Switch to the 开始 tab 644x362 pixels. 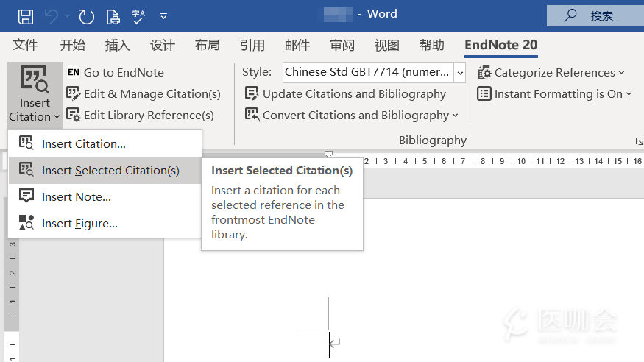[x=73, y=45]
